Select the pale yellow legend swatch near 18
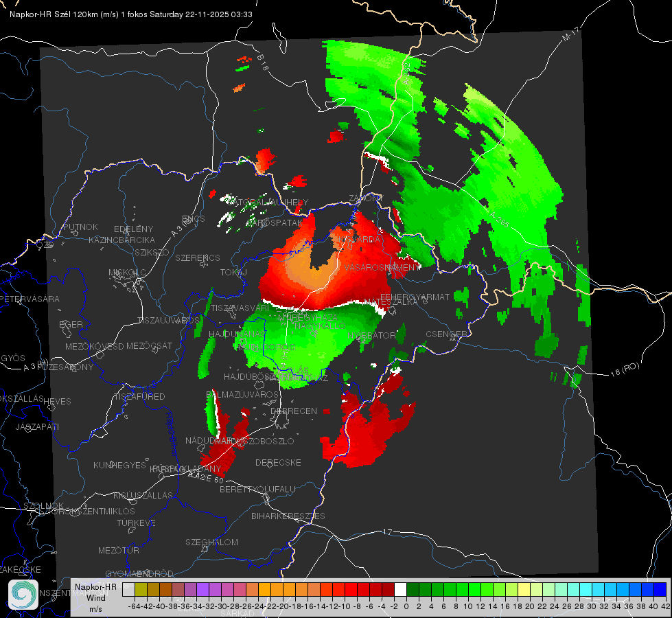This screenshot has width=672, height=618. pos(524,590)
